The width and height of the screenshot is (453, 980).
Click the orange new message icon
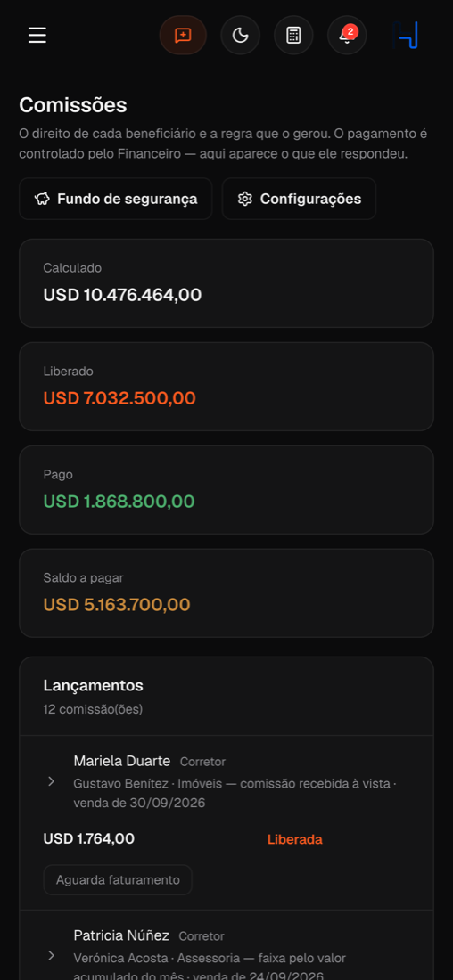pyautogui.click(x=183, y=35)
